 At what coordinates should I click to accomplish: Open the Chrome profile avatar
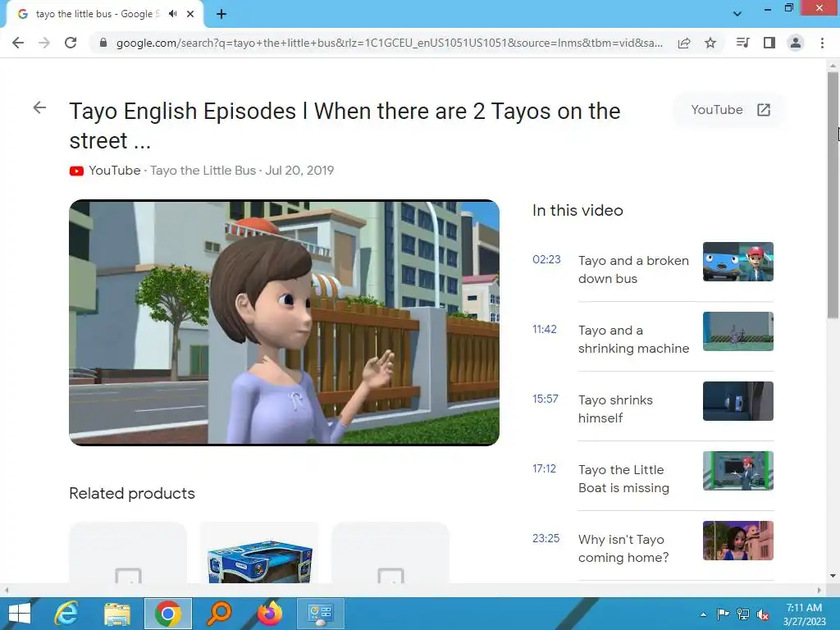click(796, 43)
